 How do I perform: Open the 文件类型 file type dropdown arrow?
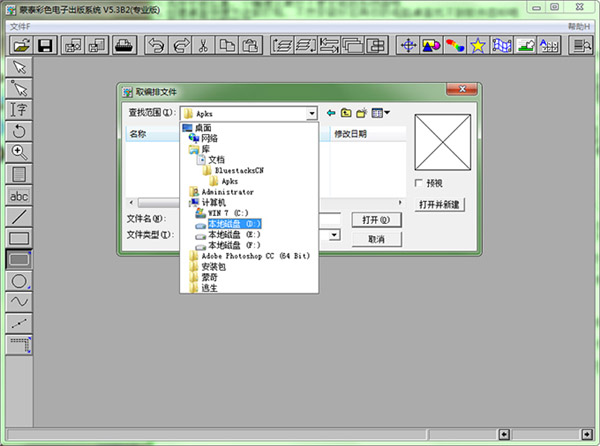tap(336, 235)
